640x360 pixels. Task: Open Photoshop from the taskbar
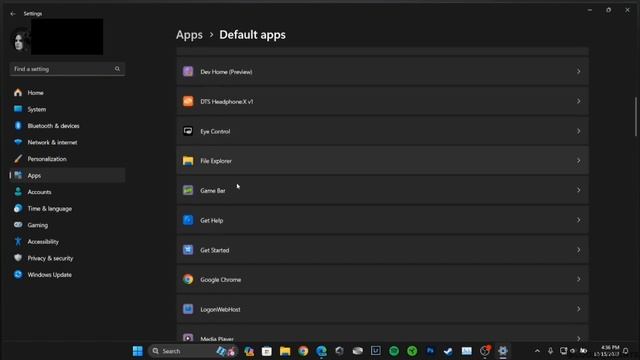pos(430,351)
